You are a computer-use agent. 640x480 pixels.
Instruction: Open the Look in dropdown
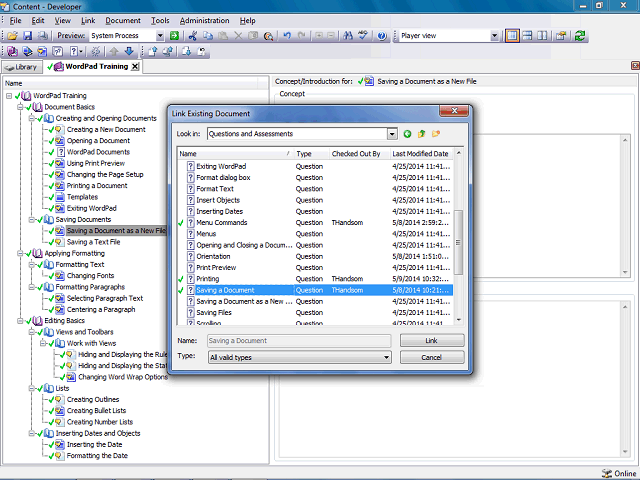tap(392, 134)
